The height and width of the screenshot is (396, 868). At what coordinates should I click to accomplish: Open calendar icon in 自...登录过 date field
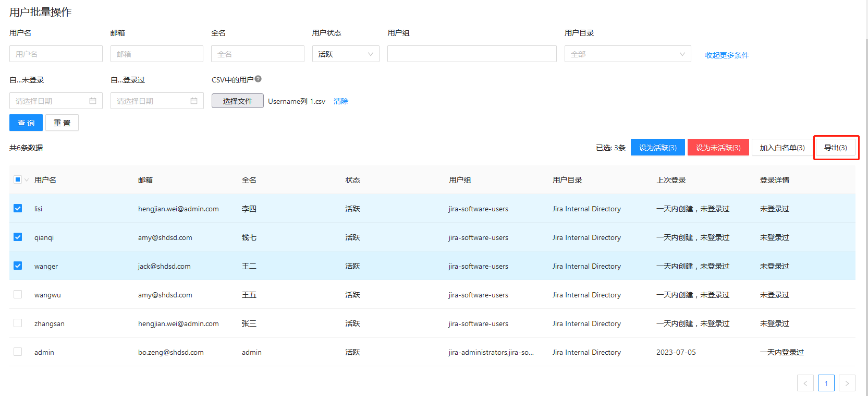click(194, 101)
